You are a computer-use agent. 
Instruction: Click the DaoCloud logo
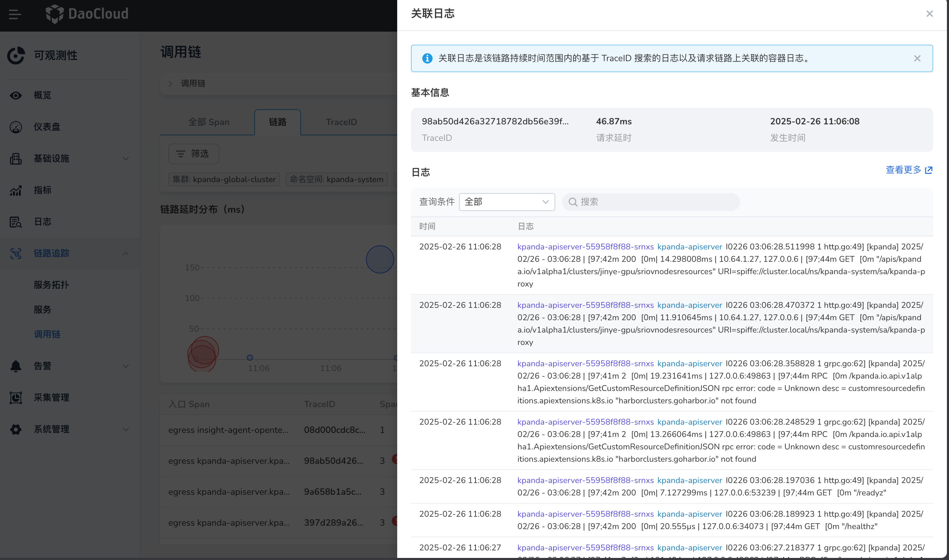coord(87,14)
